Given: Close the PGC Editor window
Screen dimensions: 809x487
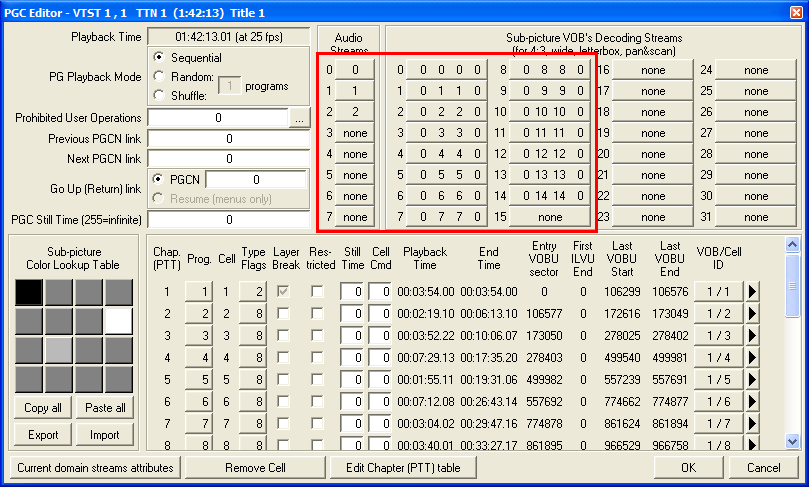Looking at the screenshot, I should tap(794, 10).
